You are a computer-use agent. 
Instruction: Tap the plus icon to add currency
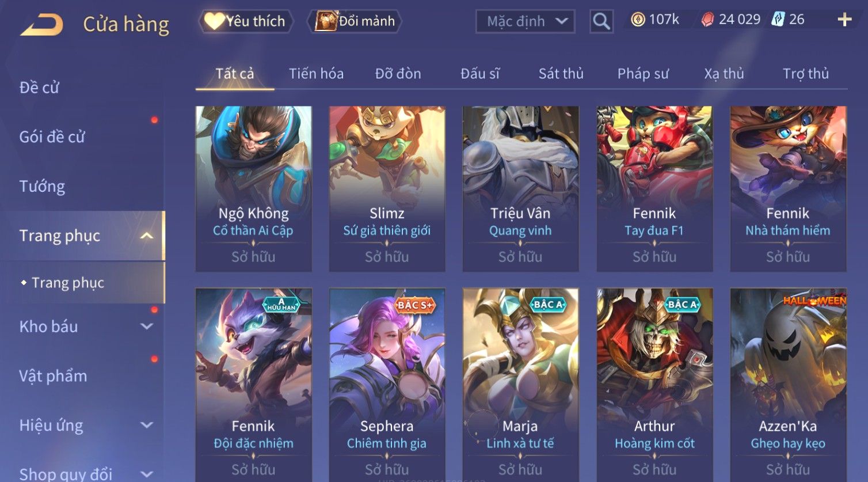pyautogui.click(x=844, y=20)
